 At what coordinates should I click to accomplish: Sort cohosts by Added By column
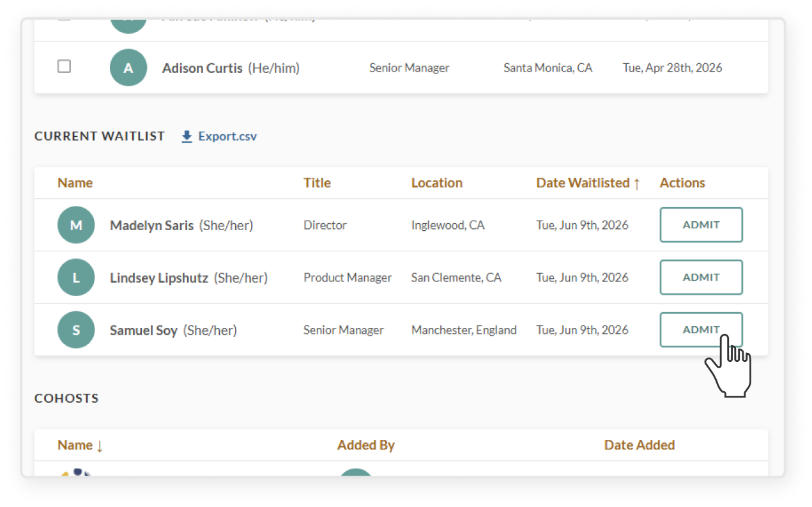click(366, 445)
